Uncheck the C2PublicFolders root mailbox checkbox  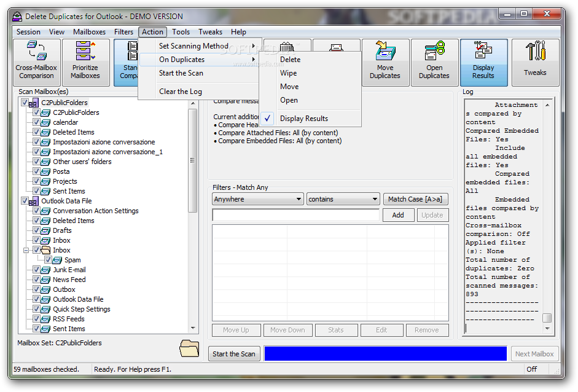tap(25, 103)
